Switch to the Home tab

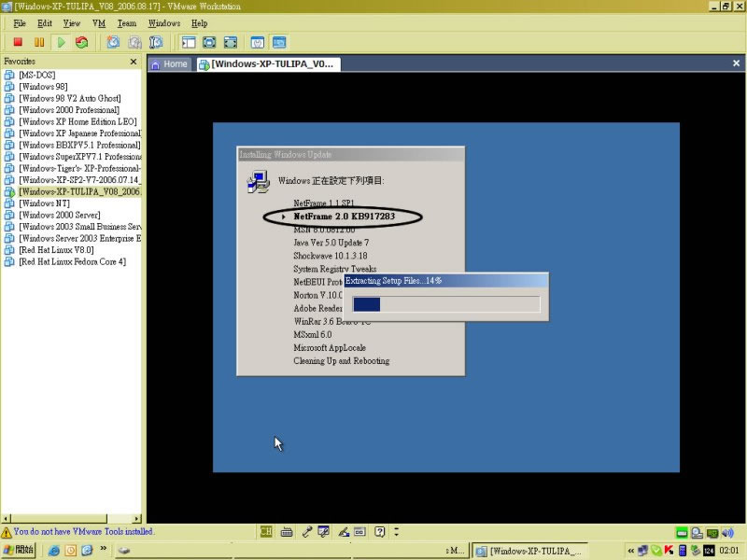(x=170, y=64)
